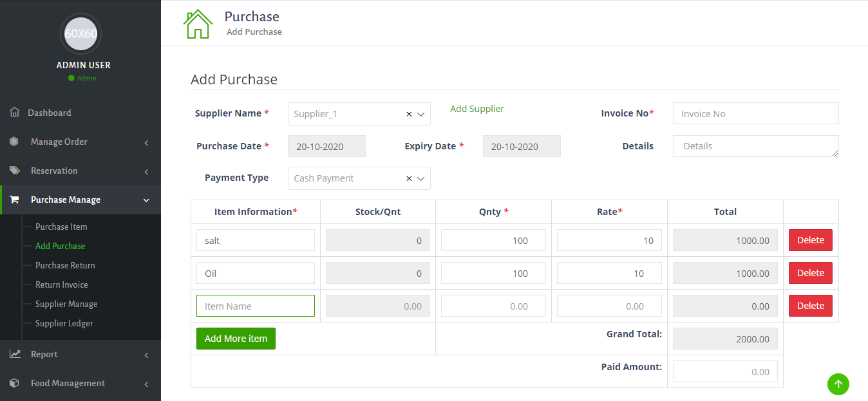Viewport: 868px width, 401px height.
Task: Click the Food Management box icon
Action: point(14,383)
